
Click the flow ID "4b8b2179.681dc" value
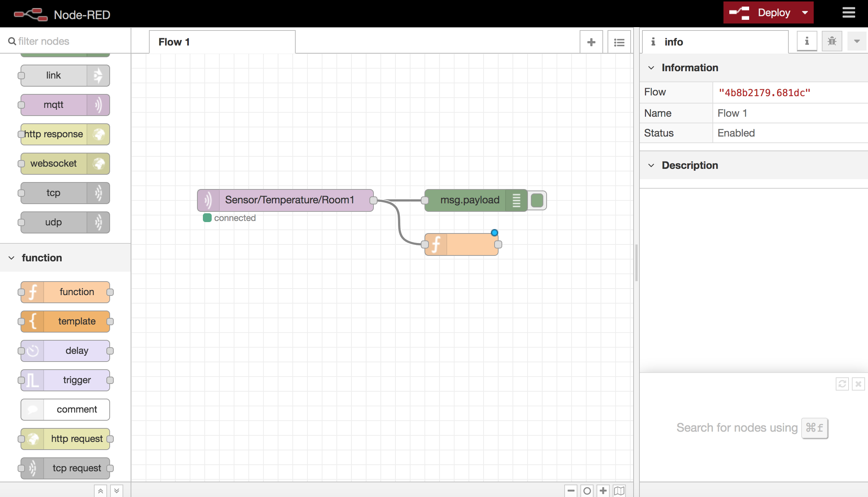tap(764, 93)
